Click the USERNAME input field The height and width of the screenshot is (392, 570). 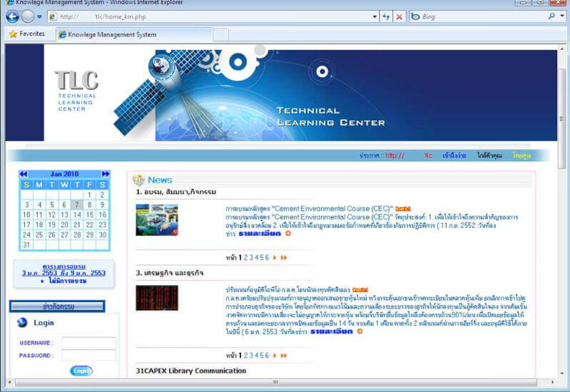88,343
